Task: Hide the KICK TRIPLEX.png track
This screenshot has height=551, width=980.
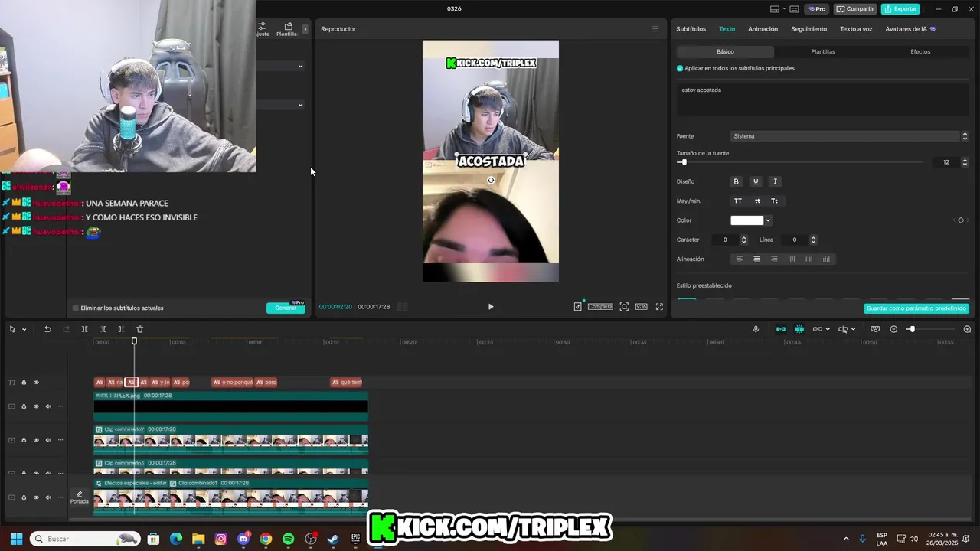Action: (36, 406)
